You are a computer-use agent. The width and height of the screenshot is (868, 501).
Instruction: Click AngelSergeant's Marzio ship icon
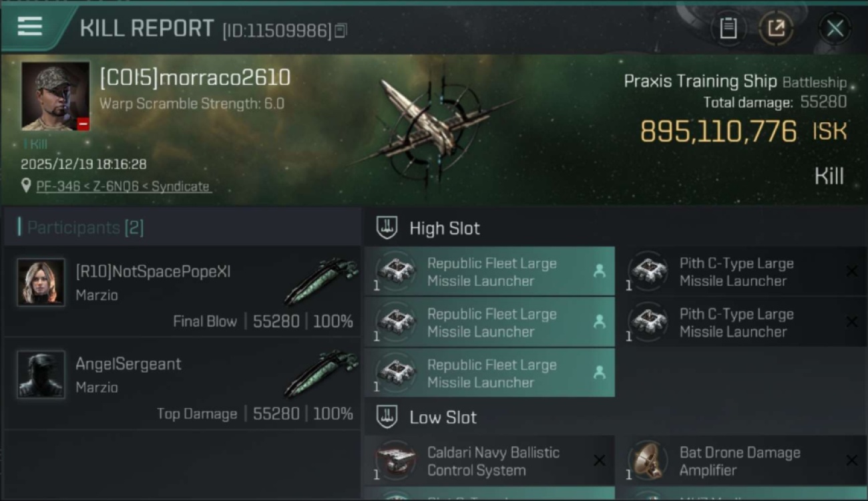[x=322, y=373]
